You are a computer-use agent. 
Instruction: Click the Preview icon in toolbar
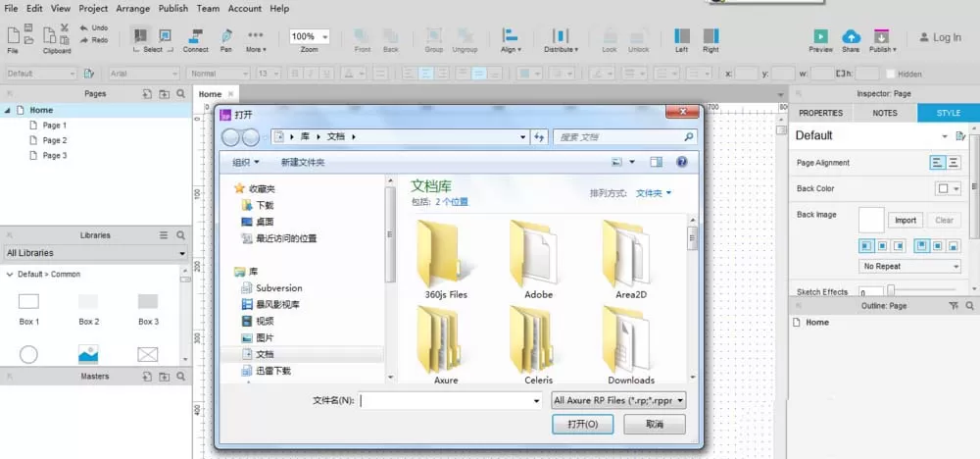(x=820, y=36)
